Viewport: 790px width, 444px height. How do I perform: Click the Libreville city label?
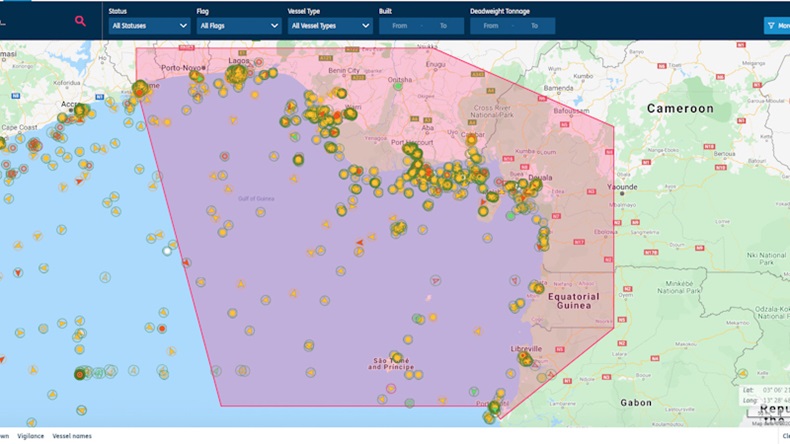pyautogui.click(x=526, y=349)
